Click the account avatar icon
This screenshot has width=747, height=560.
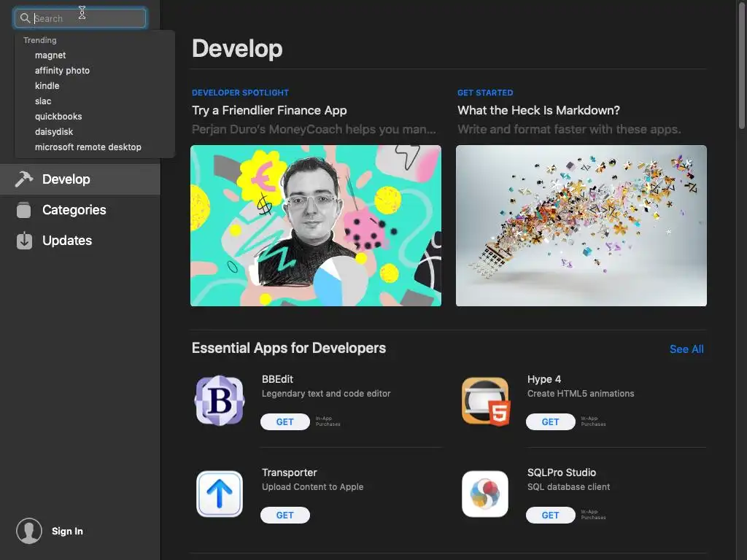pos(29,531)
